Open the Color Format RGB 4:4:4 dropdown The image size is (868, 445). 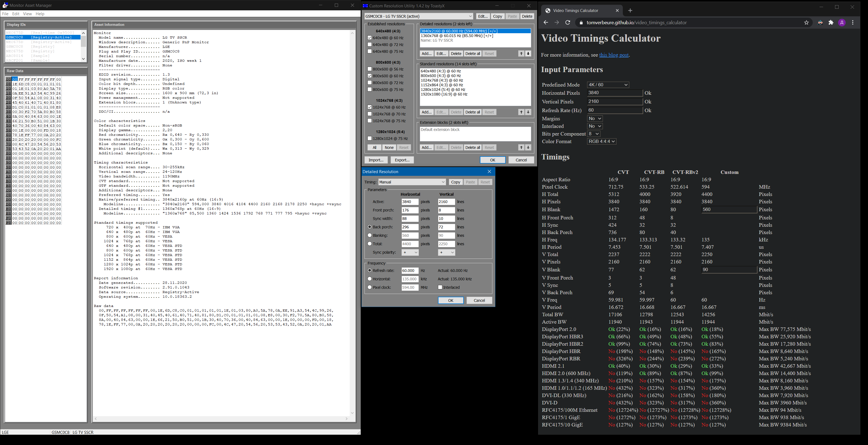pyautogui.click(x=602, y=142)
